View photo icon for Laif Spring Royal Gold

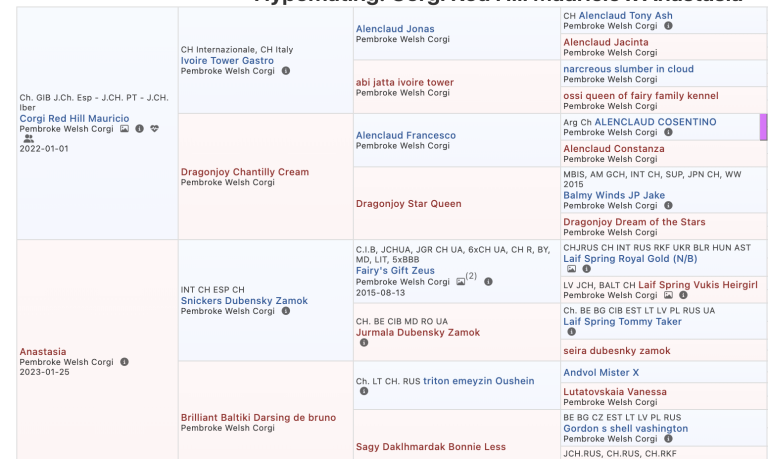coord(572,269)
